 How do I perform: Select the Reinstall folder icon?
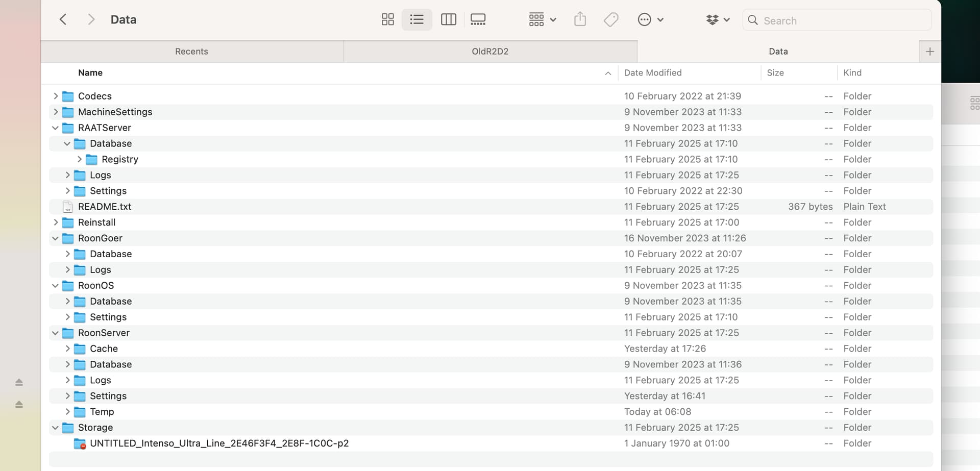pos(68,222)
